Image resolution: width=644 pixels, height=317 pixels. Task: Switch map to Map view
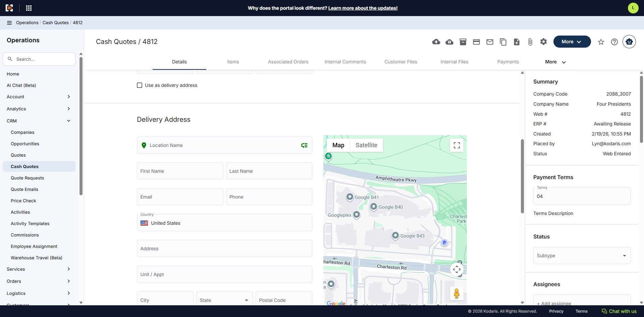[x=338, y=145]
